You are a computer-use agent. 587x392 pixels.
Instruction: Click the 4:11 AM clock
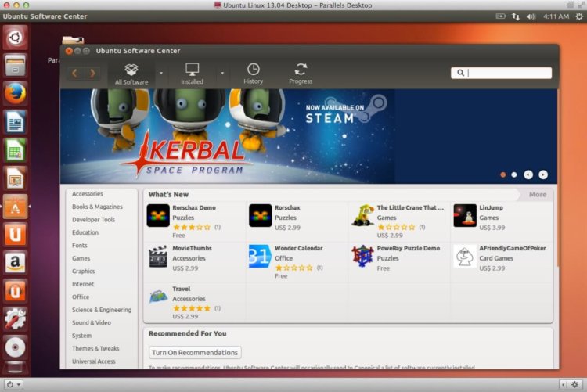coord(556,16)
